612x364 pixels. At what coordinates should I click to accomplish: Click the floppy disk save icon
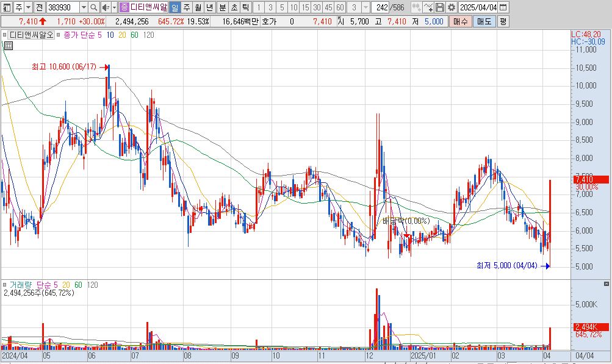point(439,7)
